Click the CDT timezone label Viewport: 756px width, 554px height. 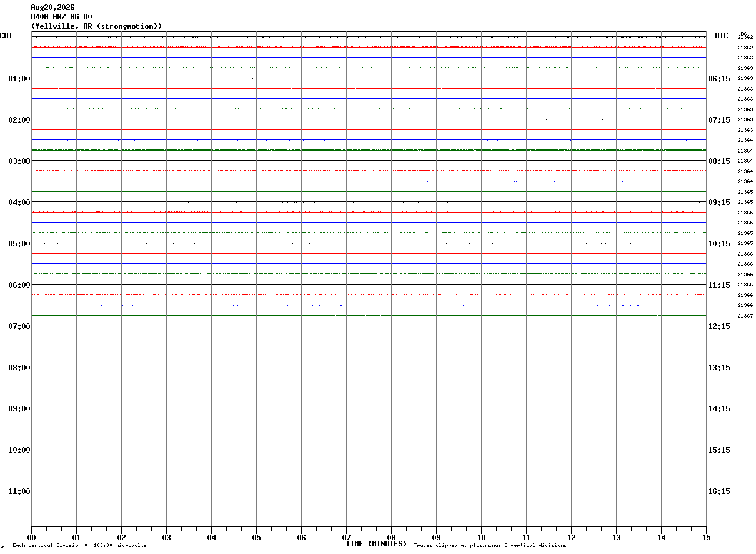coord(6,36)
